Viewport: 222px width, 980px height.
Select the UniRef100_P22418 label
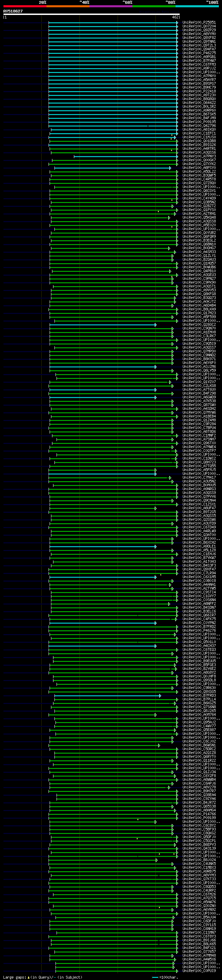[x=199, y=91]
